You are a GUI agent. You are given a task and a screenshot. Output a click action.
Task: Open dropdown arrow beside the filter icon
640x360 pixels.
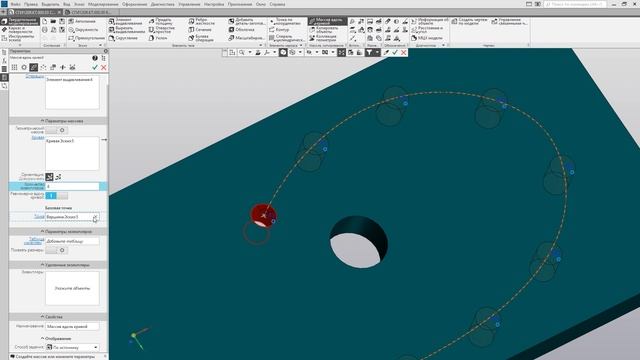point(377,53)
